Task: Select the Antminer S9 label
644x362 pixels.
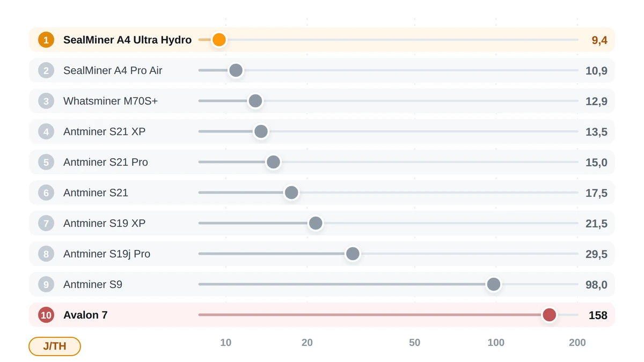Action: 93,284
